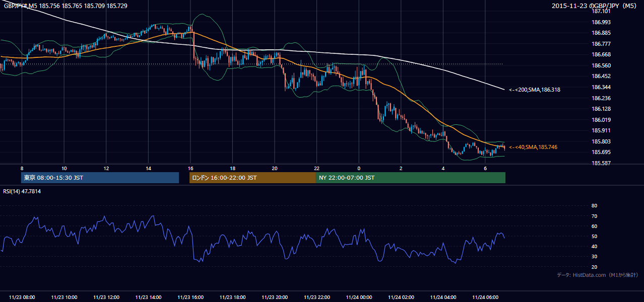Click the hour label 22 under chart
The image size is (644, 302).
coord(316,168)
